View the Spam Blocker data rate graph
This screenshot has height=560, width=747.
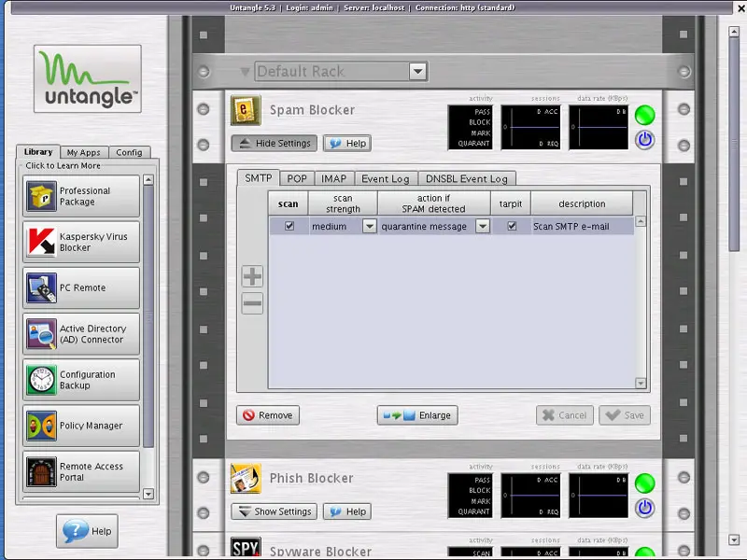(x=599, y=127)
